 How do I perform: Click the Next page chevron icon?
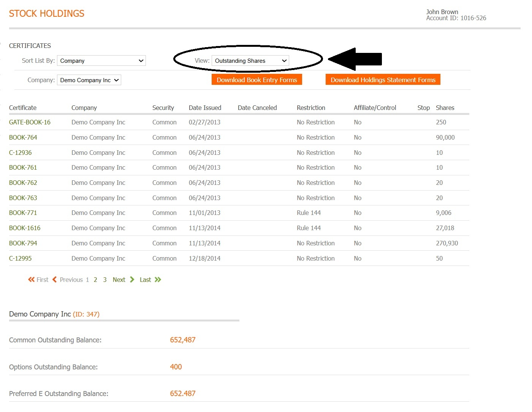pos(132,280)
